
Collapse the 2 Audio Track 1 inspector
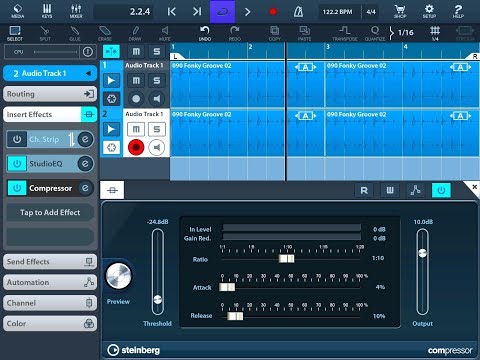pos(50,73)
